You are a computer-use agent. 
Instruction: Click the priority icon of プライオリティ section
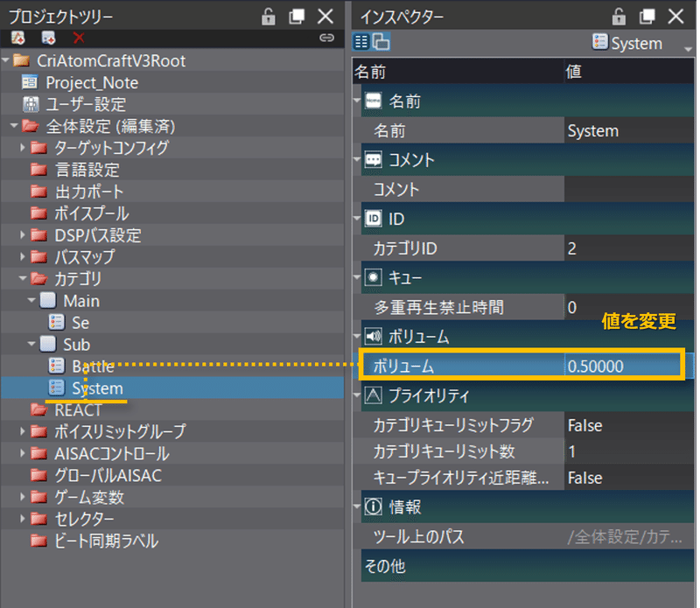374,395
